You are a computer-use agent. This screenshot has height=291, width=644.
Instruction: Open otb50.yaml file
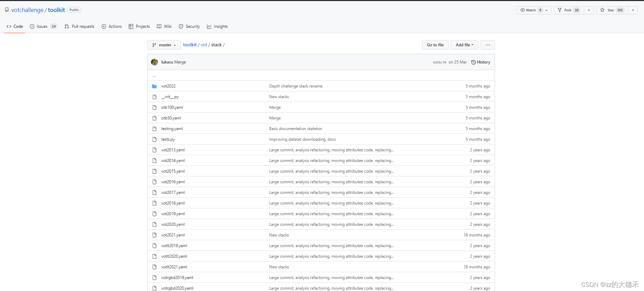[x=171, y=118]
